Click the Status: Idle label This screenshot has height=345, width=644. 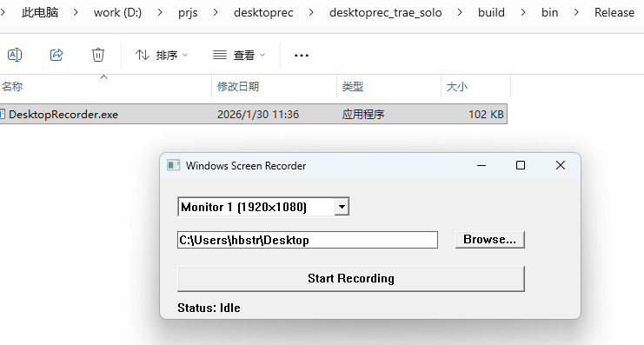tap(209, 308)
